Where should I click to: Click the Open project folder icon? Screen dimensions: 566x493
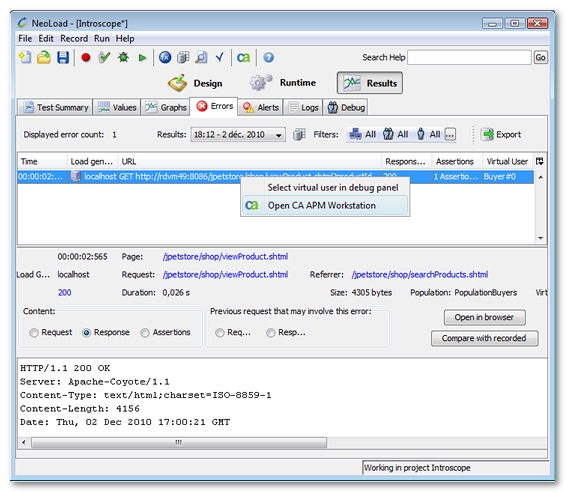pyautogui.click(x=44, y=57)
